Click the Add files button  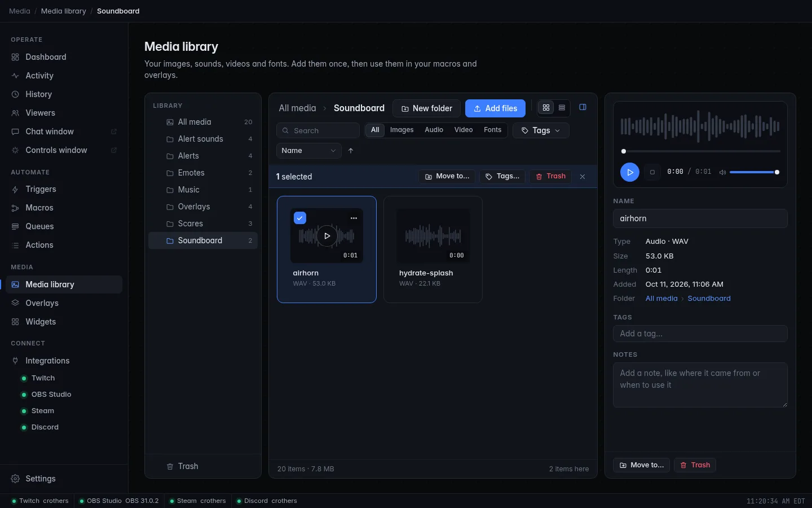pyautogui.click(x=495, y=108)
